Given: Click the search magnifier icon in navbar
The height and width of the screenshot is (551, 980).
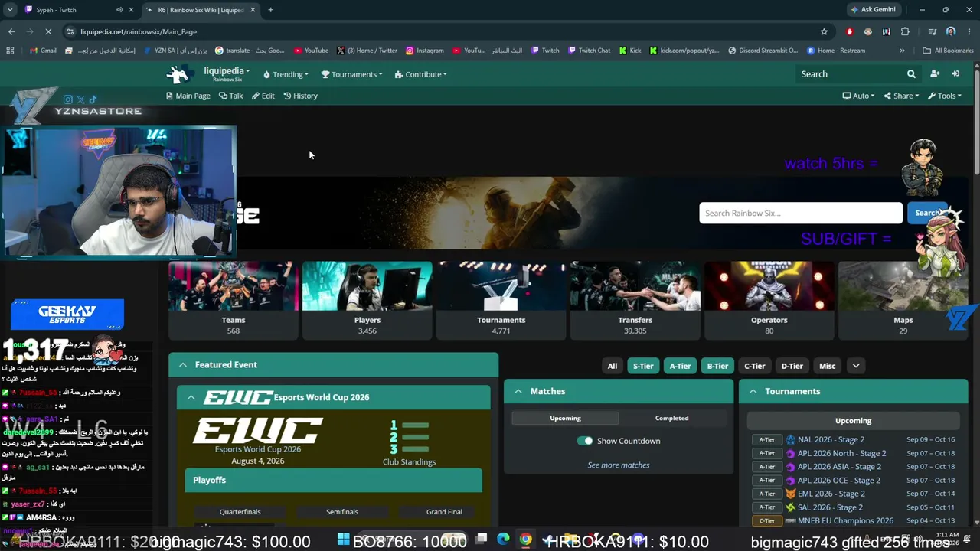Looking at the screenshot, I should [911, 74].
